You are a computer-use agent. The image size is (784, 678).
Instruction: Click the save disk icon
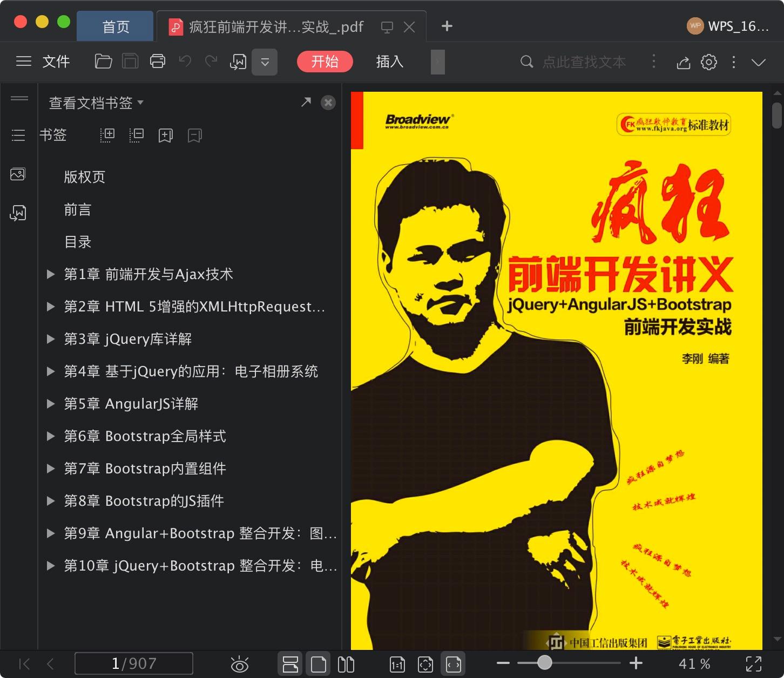[130, 62]
